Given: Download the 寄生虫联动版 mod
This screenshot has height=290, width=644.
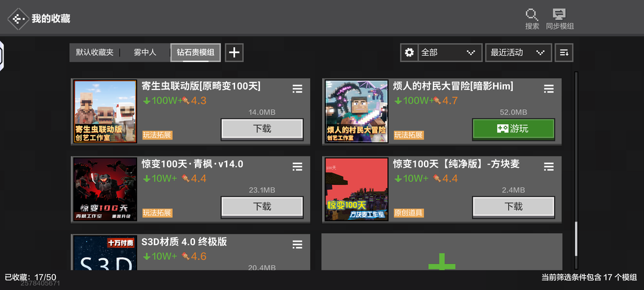Looking at the screenshot, I should [x=262, y=129].
